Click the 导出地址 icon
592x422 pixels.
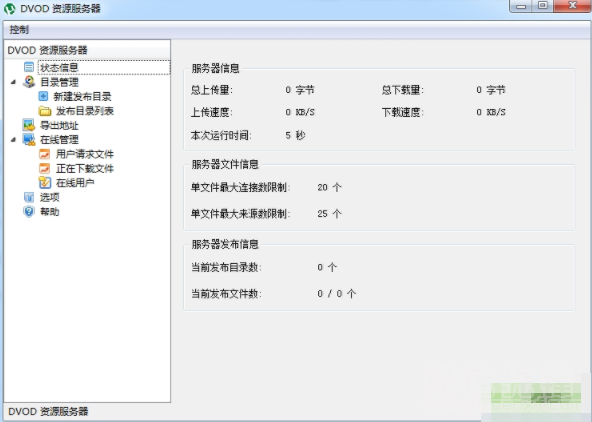[x=29, y=125]
